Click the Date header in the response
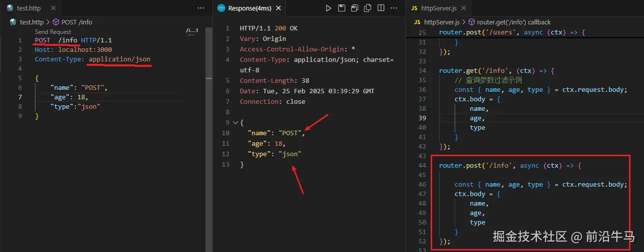Image resolution: width=644 pixels, height=252 pixels. pyautogui.click(x=307, y=91)
